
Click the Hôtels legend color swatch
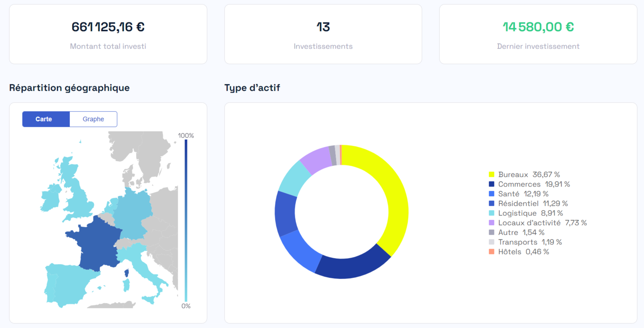tap(492, 252)
